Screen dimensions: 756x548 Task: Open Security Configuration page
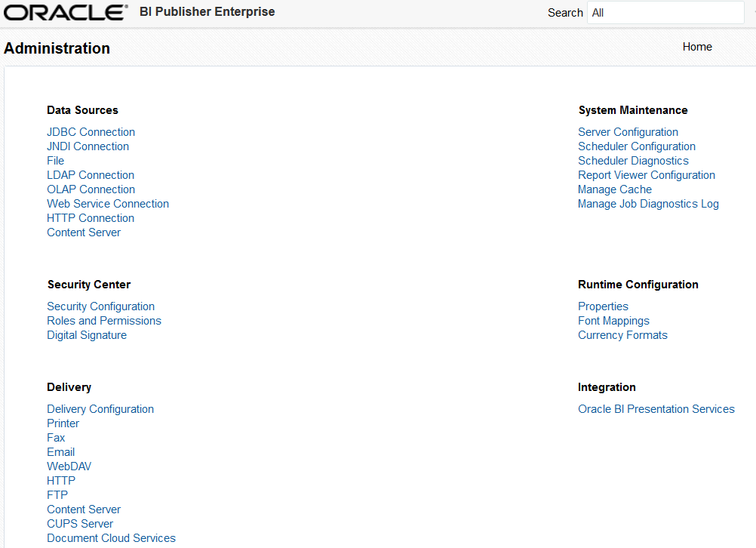point(100,306)
